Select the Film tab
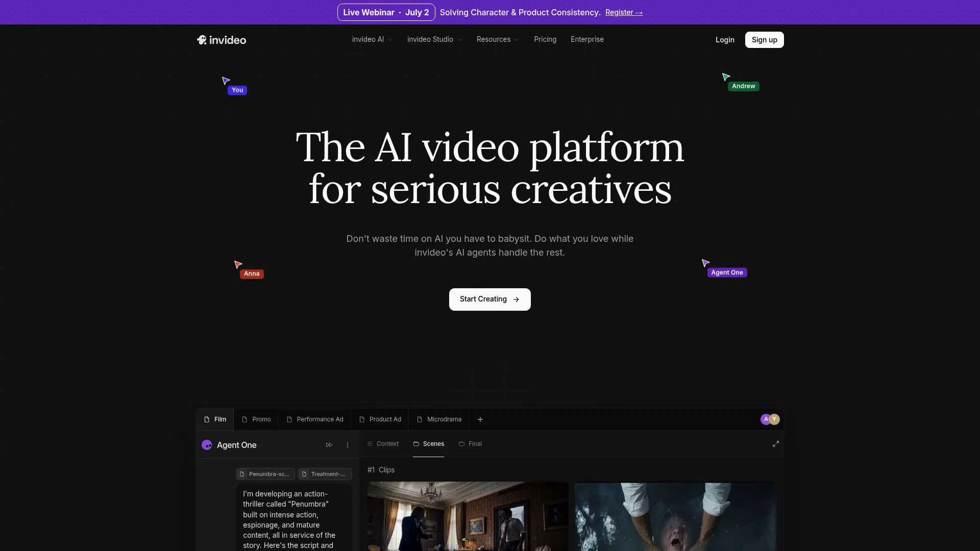This screenshot has width=980, height=551. tap(215, 419)
